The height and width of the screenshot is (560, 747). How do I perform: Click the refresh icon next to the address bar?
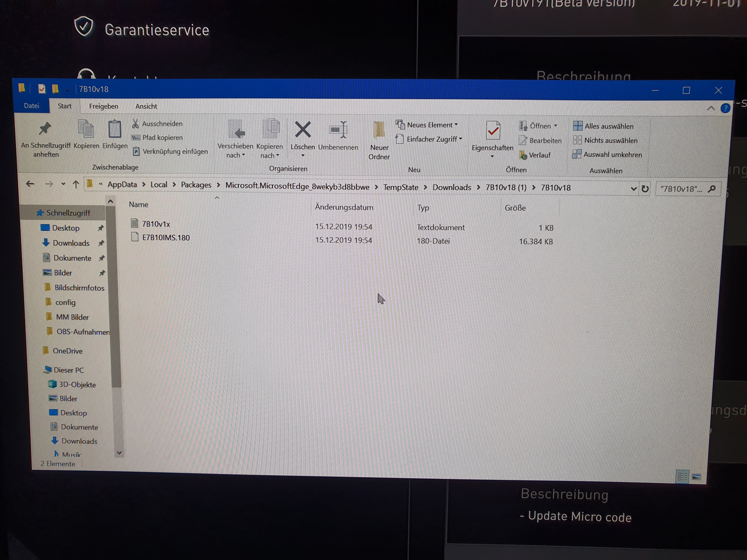click(x=645, y=189)
